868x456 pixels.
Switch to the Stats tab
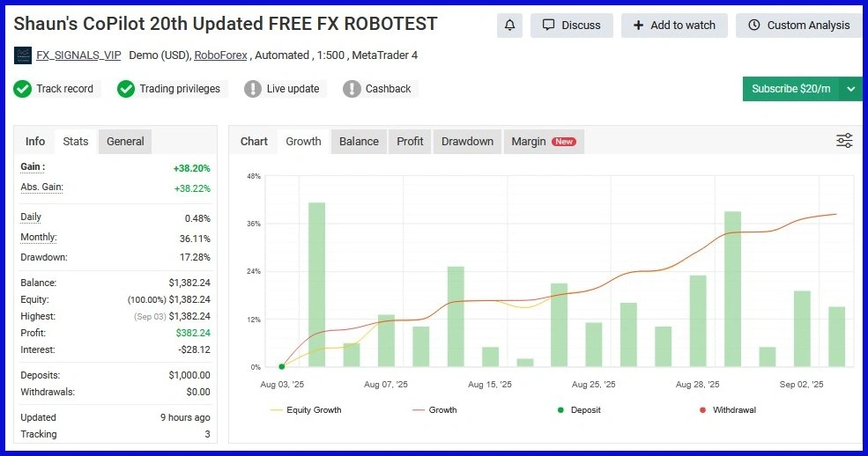(76, 142)
